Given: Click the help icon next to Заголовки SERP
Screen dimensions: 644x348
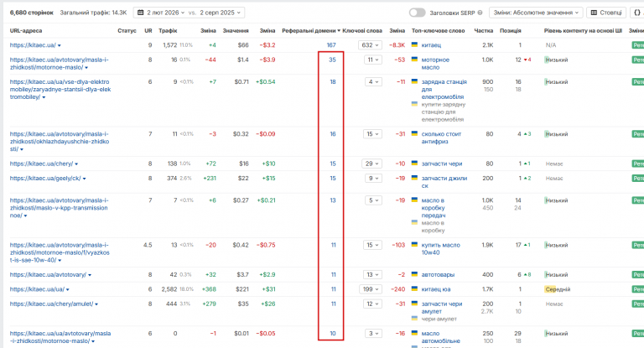Looking at the screenshot, I should (x=480, y=13).
